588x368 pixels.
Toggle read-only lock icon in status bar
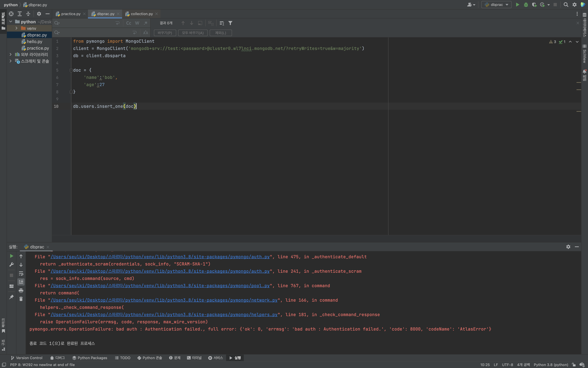(x=574, y=365)
